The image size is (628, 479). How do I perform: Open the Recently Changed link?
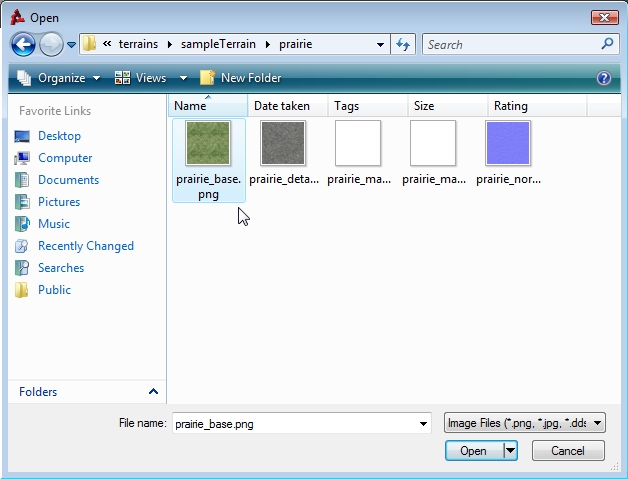pos(85,246)
